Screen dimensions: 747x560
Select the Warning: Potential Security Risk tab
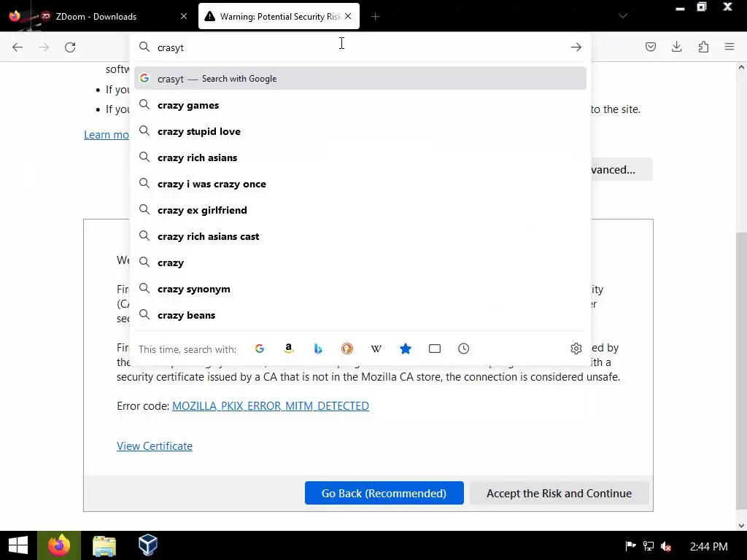279,16
